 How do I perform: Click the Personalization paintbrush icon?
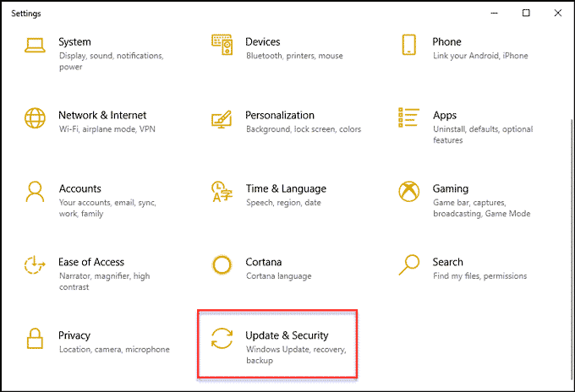click(222, 119)
